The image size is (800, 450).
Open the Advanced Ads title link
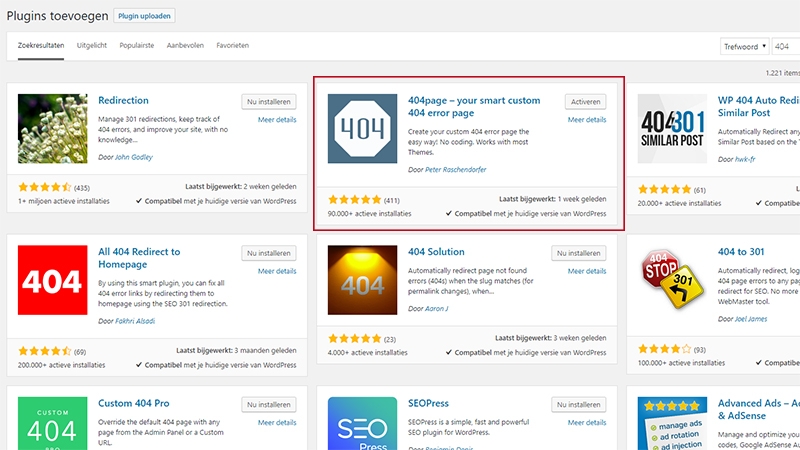click(x=759, y=410)
